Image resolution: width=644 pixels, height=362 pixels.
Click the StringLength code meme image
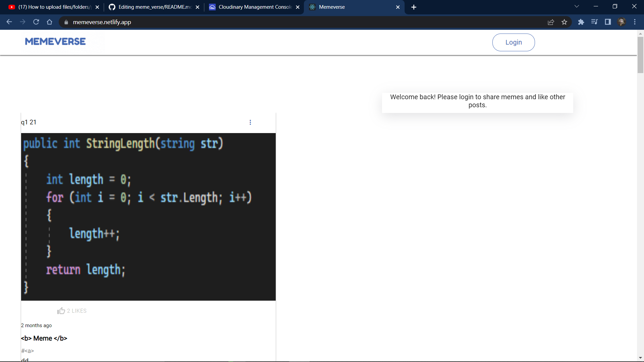tap(148, 217)
